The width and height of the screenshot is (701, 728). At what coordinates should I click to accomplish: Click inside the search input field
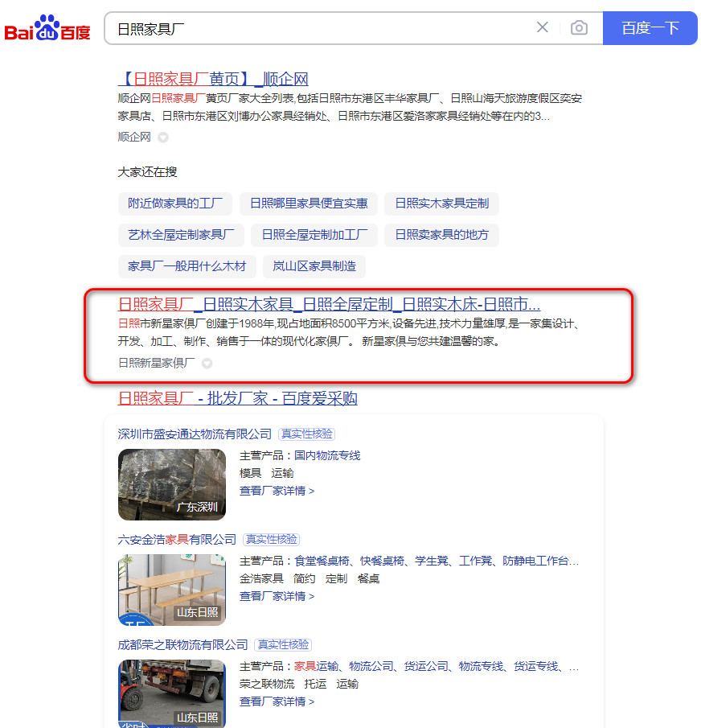(x=322, y=27)
